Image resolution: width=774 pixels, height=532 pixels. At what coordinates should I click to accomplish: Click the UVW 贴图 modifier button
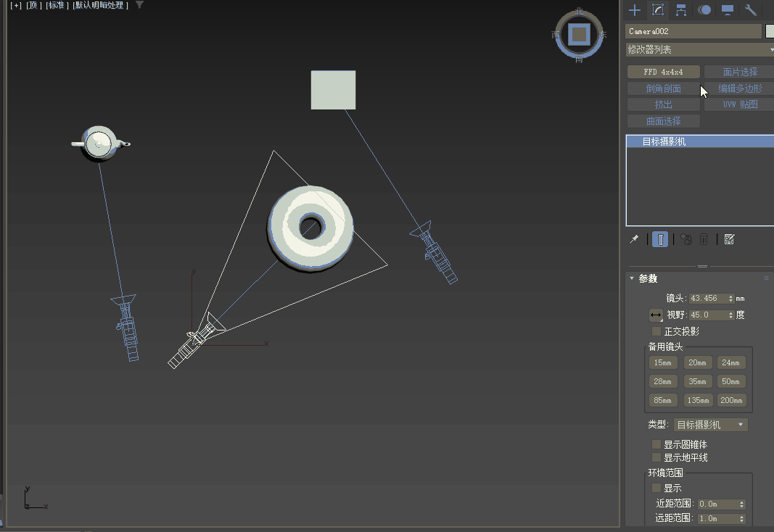[739, 104]
